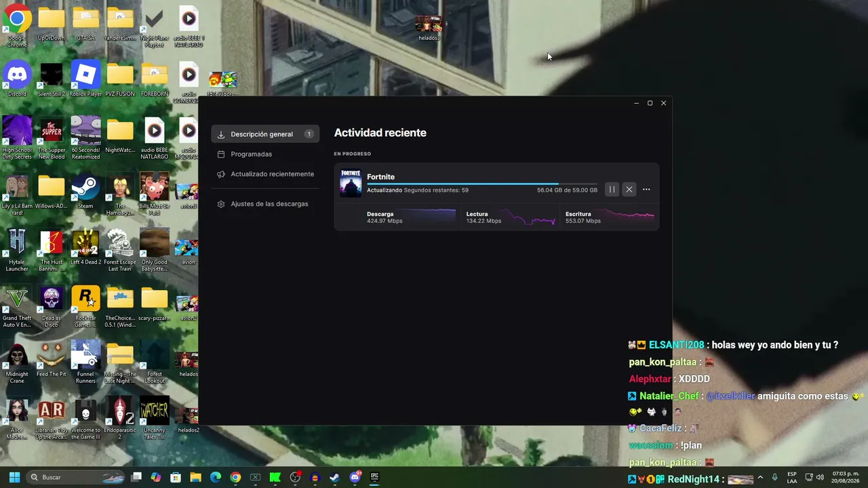Select Alice Madness desktop icon
This screenshot has width=868, height=488.
pos(17,419)
